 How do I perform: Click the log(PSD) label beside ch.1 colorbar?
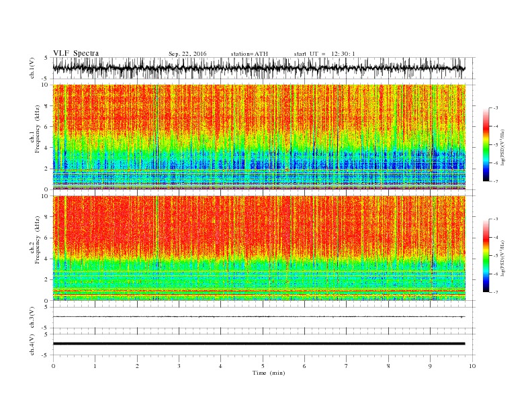pos(503,147)
